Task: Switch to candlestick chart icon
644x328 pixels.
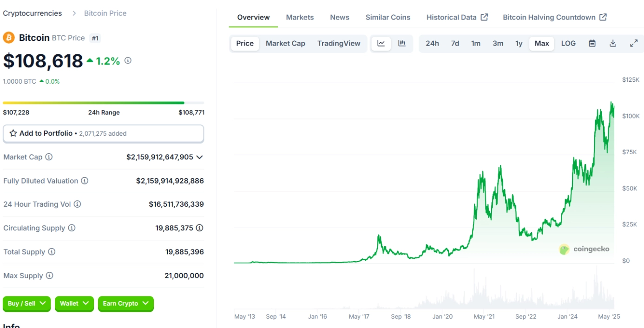Action: click(x=402, y=43)
